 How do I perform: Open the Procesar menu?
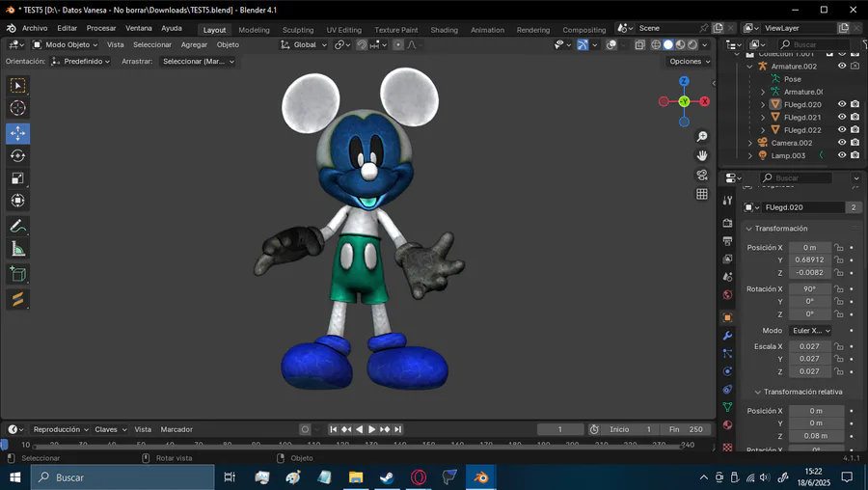tap(101, 28)
